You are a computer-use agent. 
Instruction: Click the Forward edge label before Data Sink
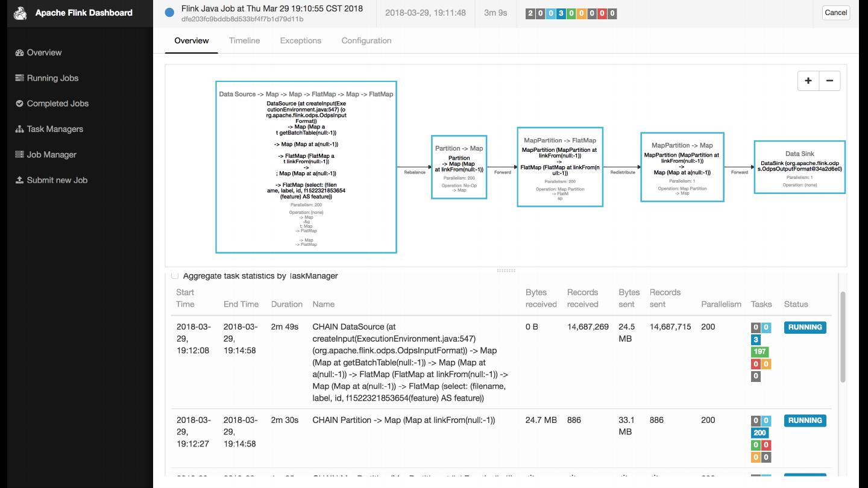point(740,172)
